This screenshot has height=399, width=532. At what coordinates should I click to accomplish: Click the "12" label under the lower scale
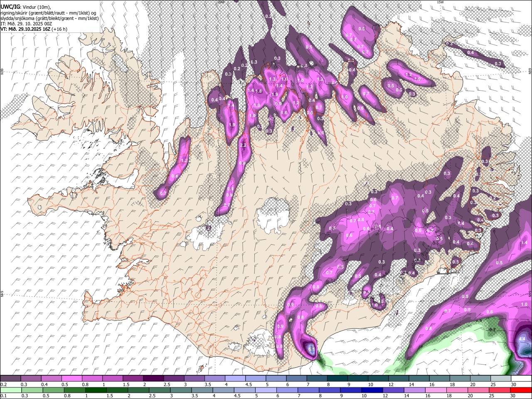coord(385,396)
